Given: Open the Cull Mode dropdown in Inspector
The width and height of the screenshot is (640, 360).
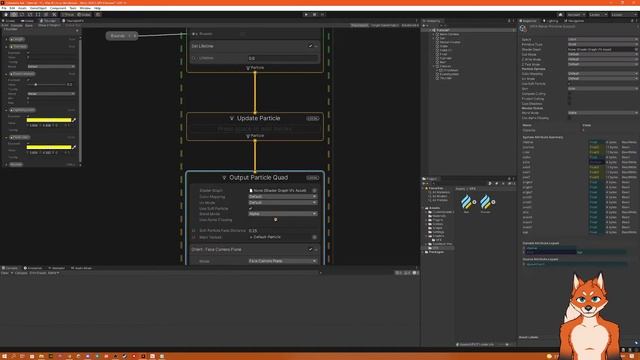Looking at the screenshot, I should pyautogui.click(x=602, y=54).
